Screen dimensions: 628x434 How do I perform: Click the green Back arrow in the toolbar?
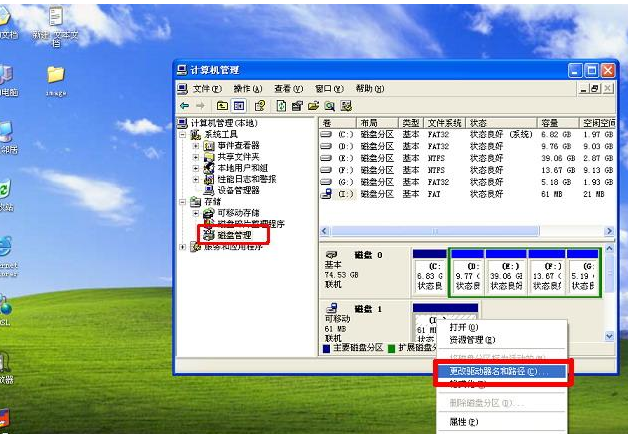(185, 106)
